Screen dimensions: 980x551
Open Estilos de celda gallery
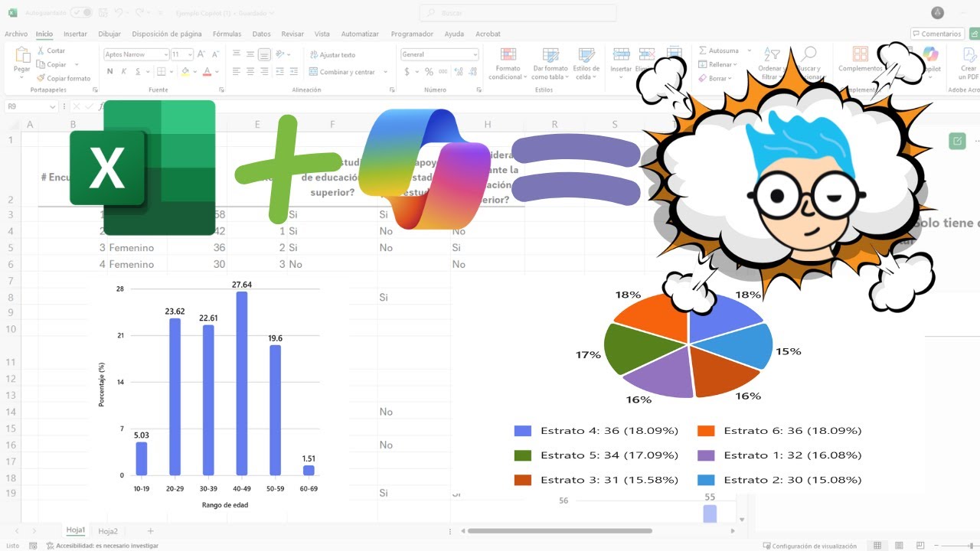coord(586,64)
